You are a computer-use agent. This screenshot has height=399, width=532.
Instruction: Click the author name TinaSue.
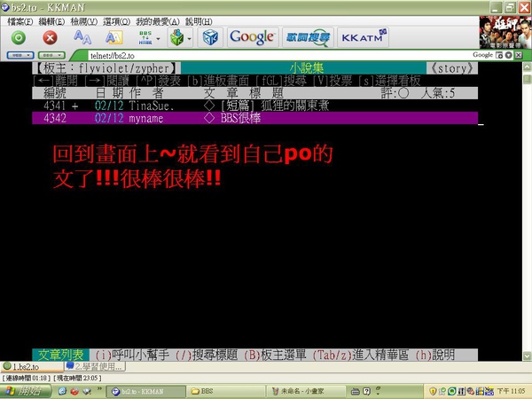point(152,106)
